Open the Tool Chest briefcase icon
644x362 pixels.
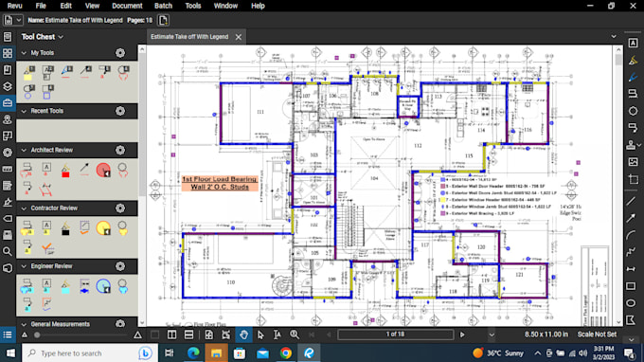click(x=8, y=102)
